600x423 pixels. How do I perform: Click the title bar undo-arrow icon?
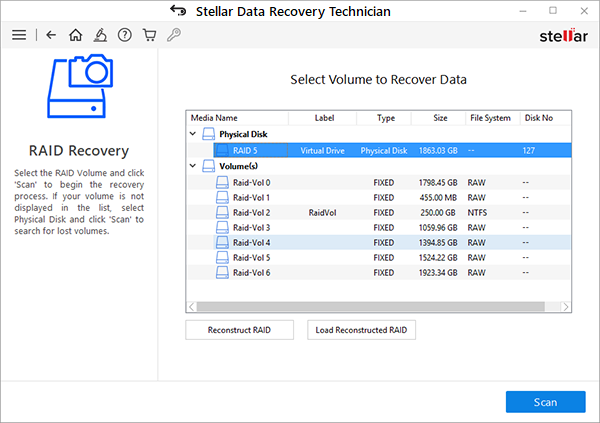(178, 11)
